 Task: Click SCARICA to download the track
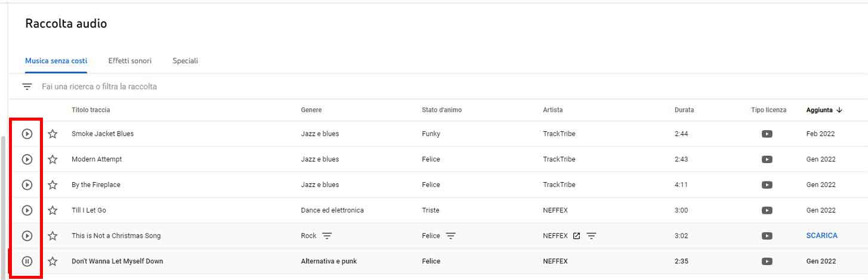821,236
